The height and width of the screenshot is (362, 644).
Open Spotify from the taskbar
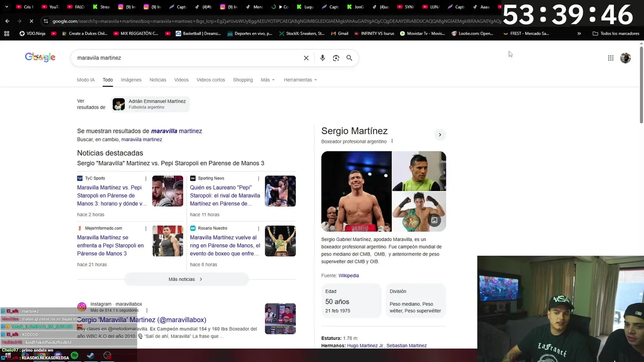coord(74,355)
